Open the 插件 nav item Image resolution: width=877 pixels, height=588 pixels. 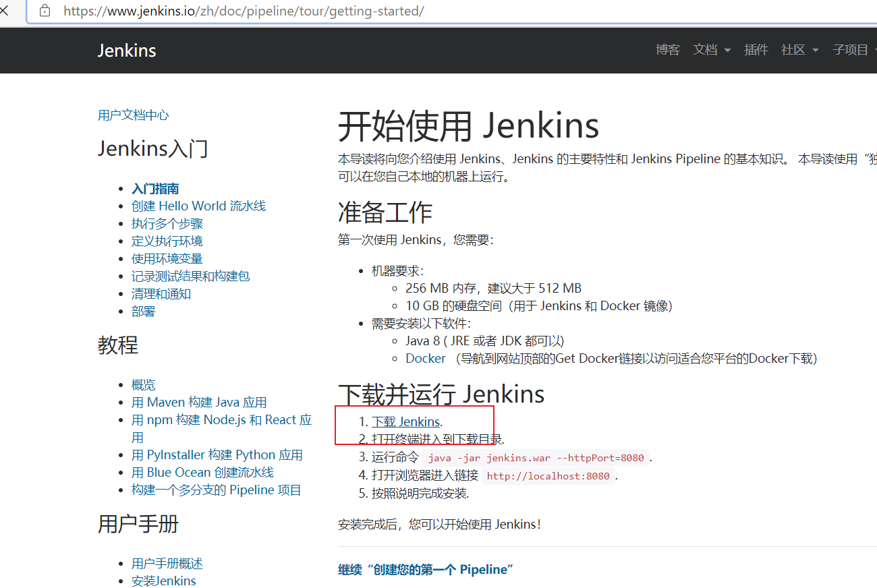tap(756, 50)
